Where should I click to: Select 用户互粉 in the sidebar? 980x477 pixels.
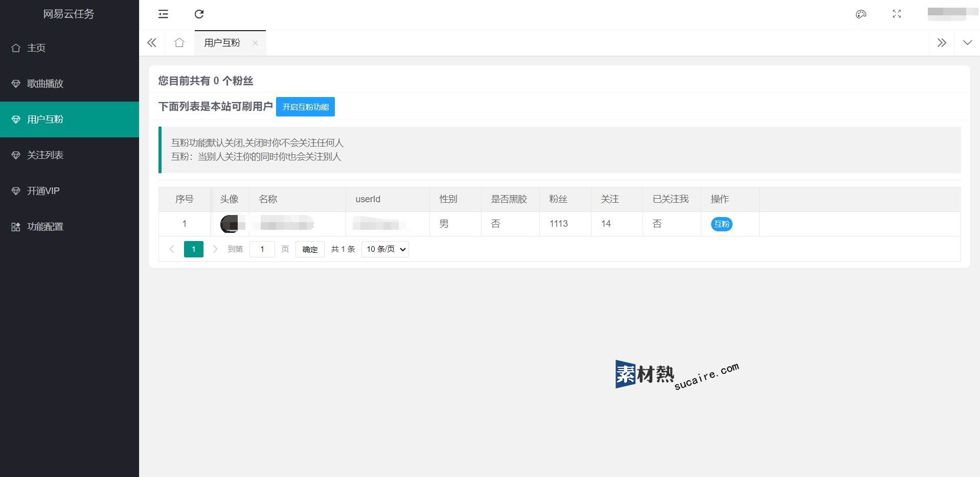click(x=70, y=120)
